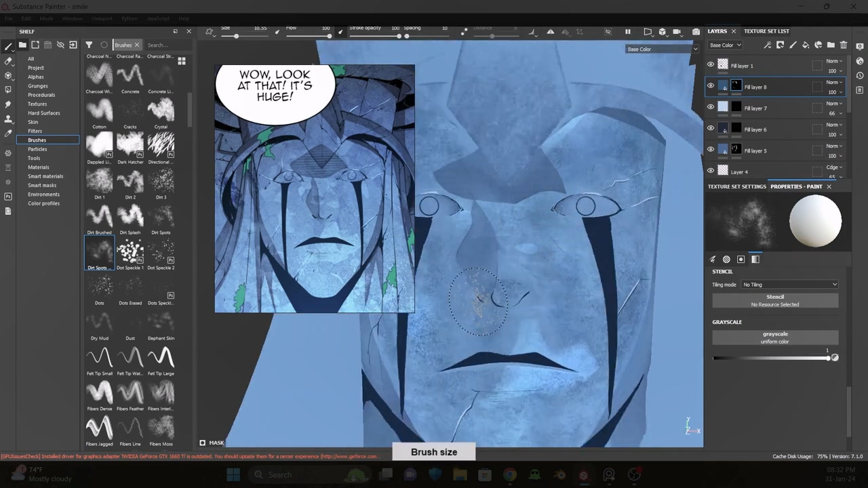Screen dimensions: 868x488
Task: Adjust the grayscale value slider
Action: point(772,358)
